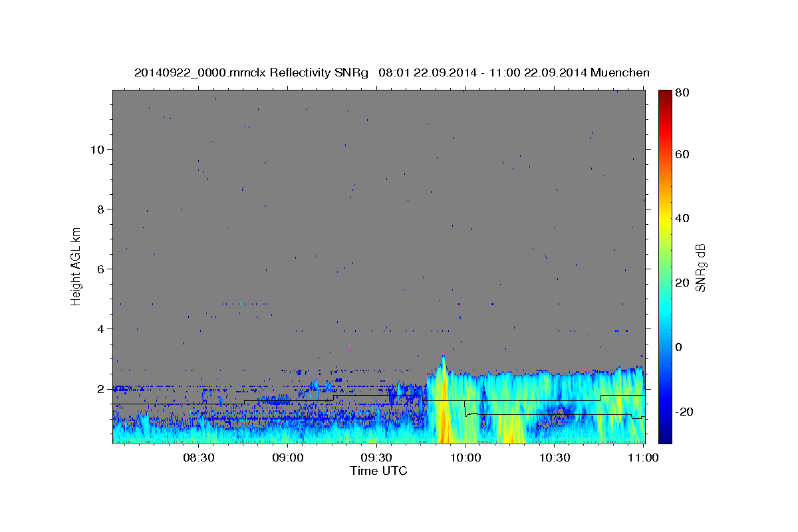Click the colorbar value 80

click(682, 93)
